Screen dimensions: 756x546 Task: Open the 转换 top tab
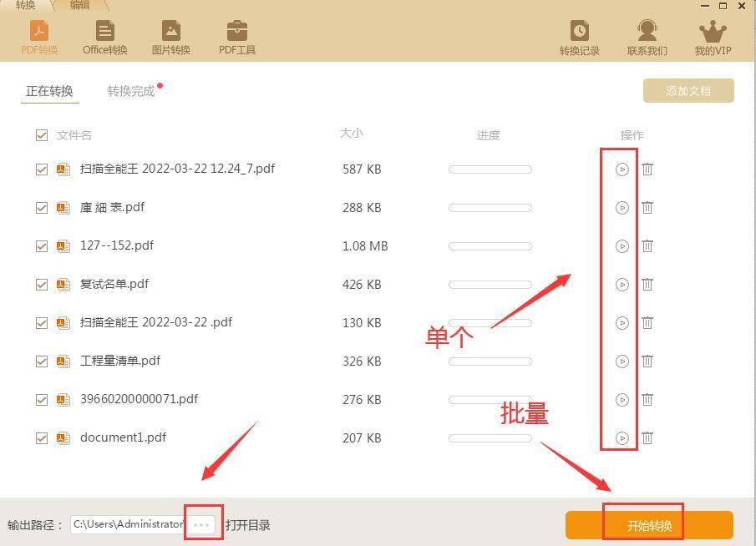25,5
